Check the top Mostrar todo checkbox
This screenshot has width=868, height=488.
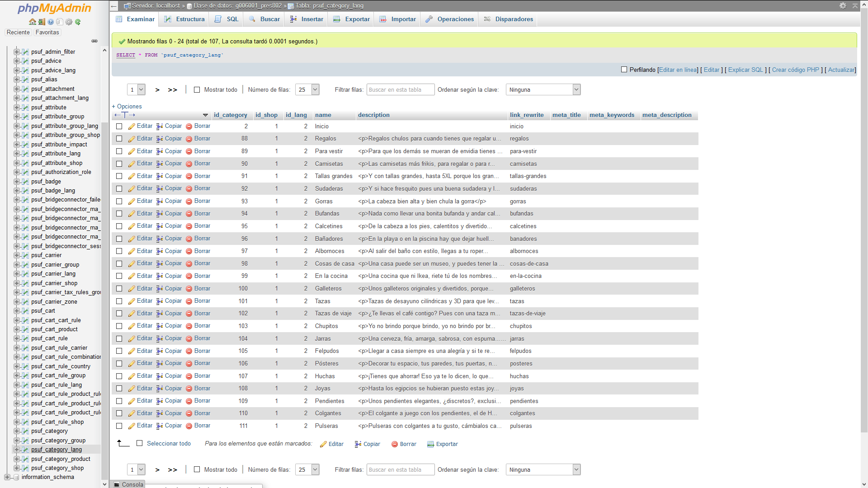tap(197, 90)
